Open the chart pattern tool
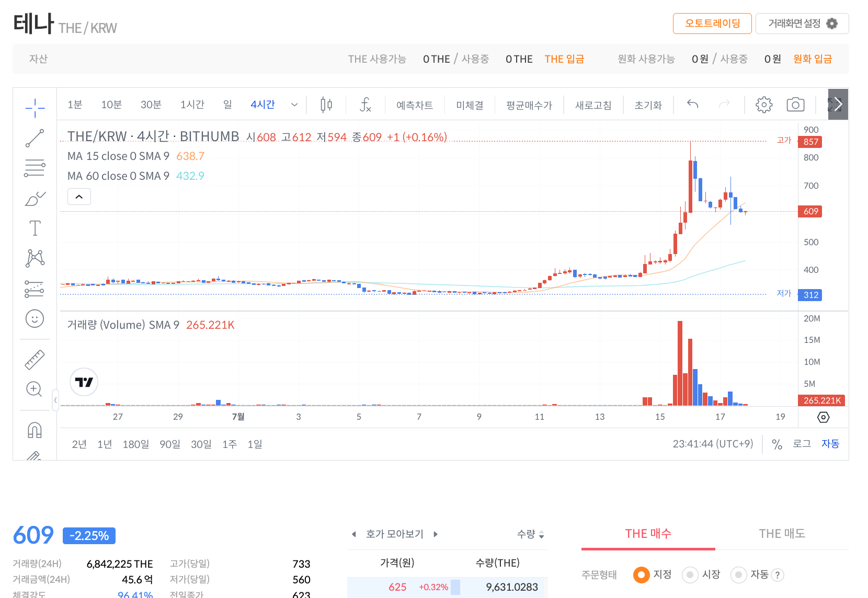The image size is (868, 598). (35, 258)
